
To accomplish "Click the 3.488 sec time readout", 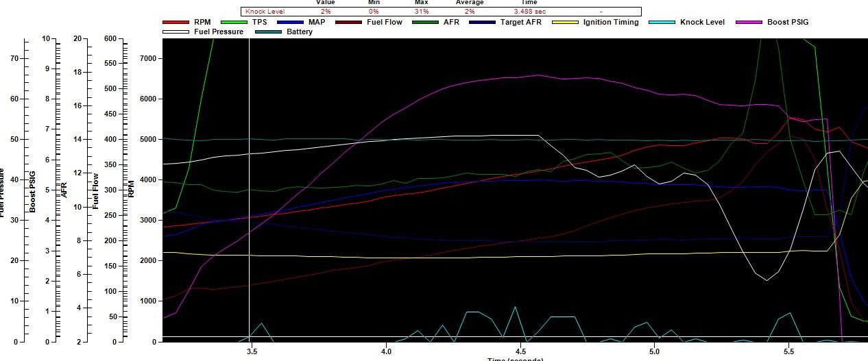I will [x=529, y=12].
